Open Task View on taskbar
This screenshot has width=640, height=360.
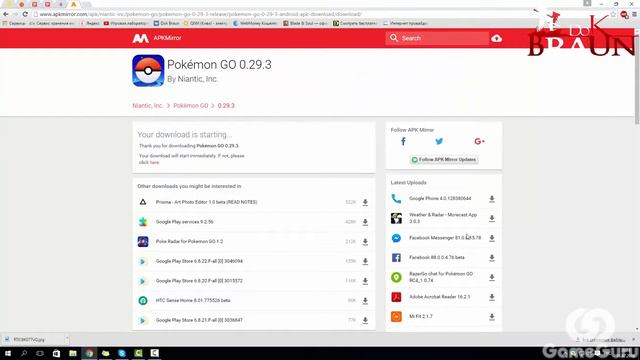pyautogui.click(x=40, y=353)
